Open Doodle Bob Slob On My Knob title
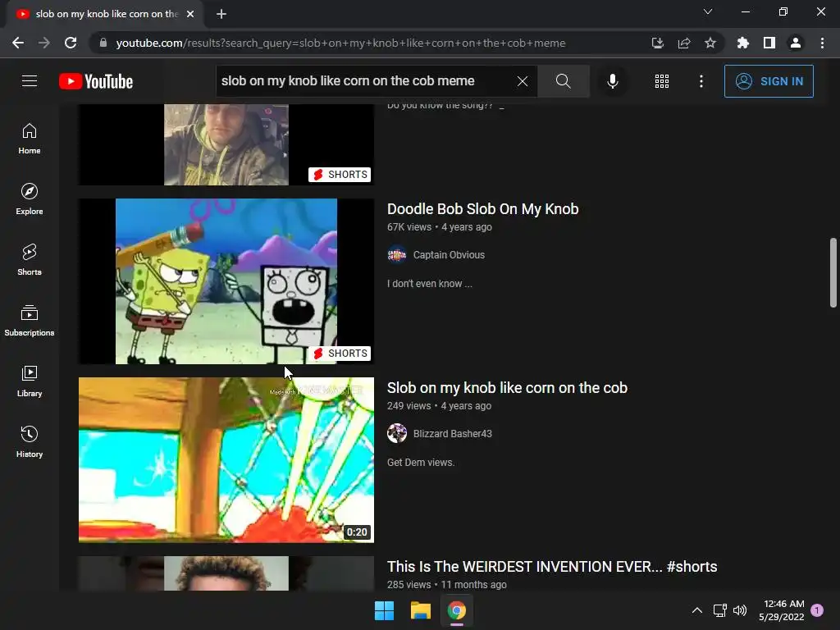The height and width of the screenshot is (630, 840). tap(482, 209)
